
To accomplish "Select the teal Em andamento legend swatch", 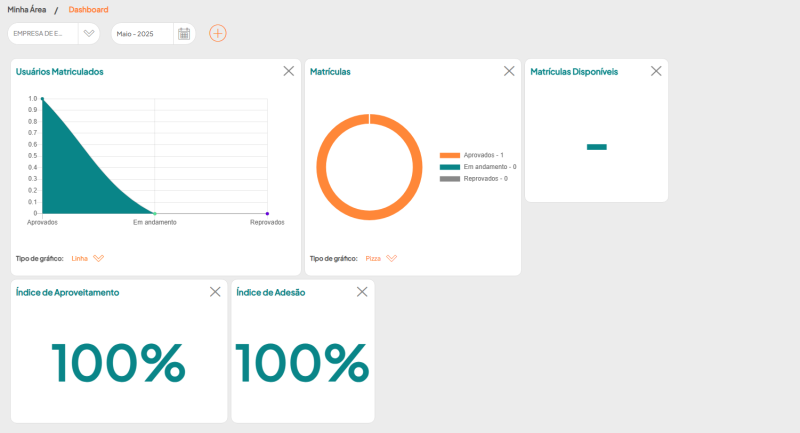I will (x=450, y=167).
